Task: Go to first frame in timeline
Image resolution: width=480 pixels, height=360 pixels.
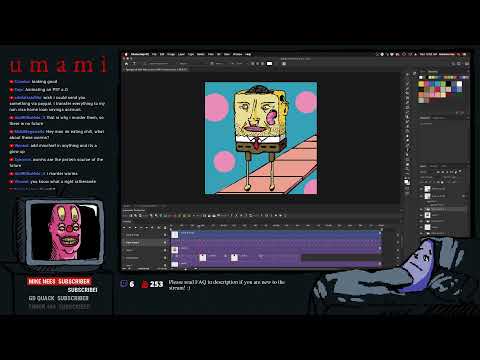Action: coord(124,227)
